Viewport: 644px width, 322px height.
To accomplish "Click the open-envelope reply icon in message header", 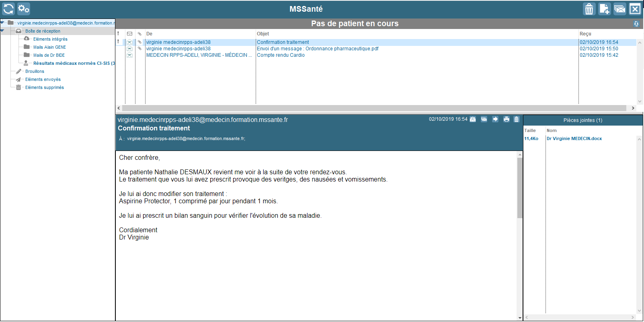I will 473,119.
